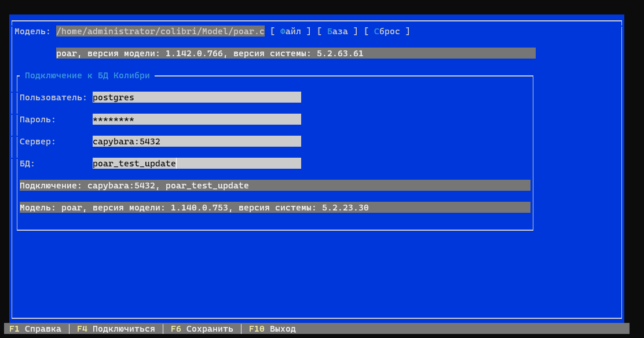644x338 pixels.
Task: Click the Подключение: capybara:5432 status line
Action: click(275, 186)
